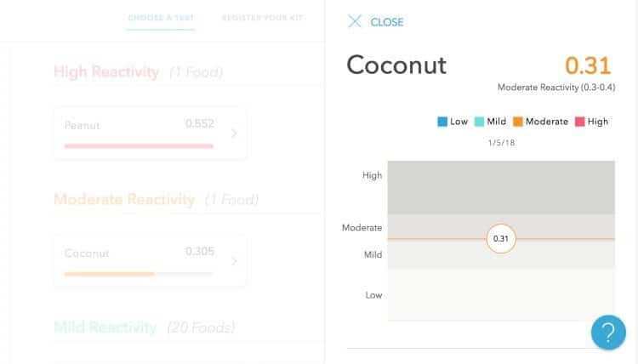Screen dimensions: 638x364
Task: Select the Peanut 0.552 food card
Action: [x=150, y=133]
